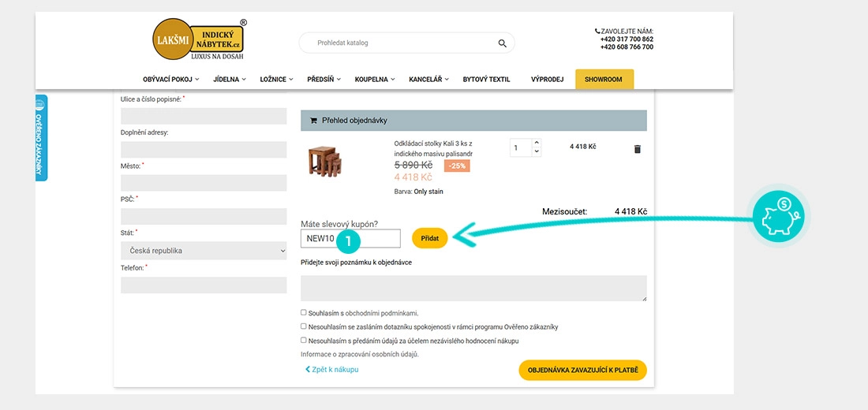Open the Bytový textil menu item
868x410 pixels.
click(486, 79)
